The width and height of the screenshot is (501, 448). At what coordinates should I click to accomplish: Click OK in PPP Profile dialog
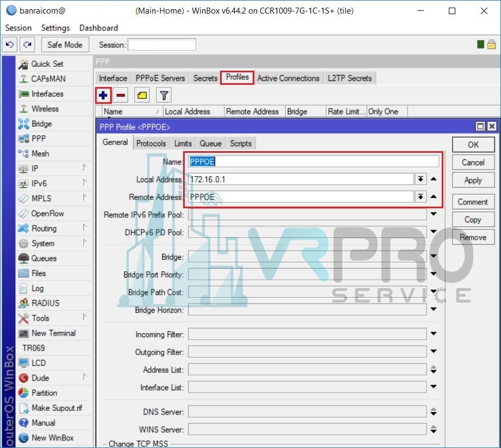tap(473, 145)
